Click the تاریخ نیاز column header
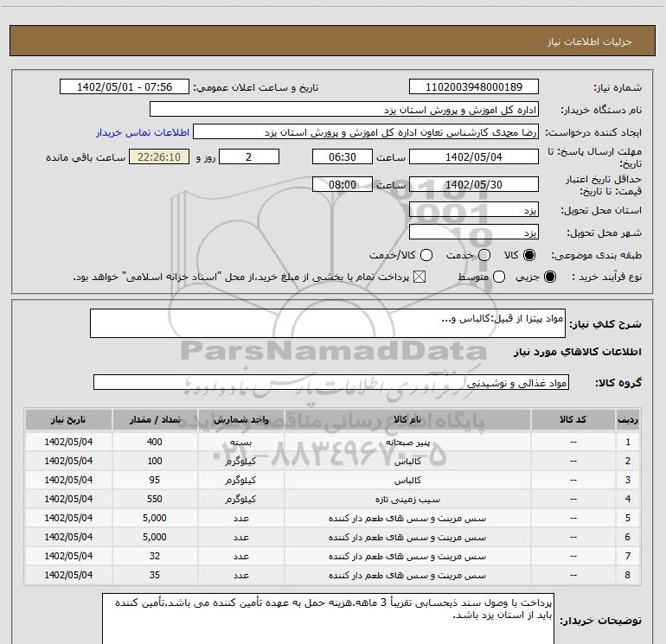Viewport: 666px width, 644px height. [x=68, y=420]
